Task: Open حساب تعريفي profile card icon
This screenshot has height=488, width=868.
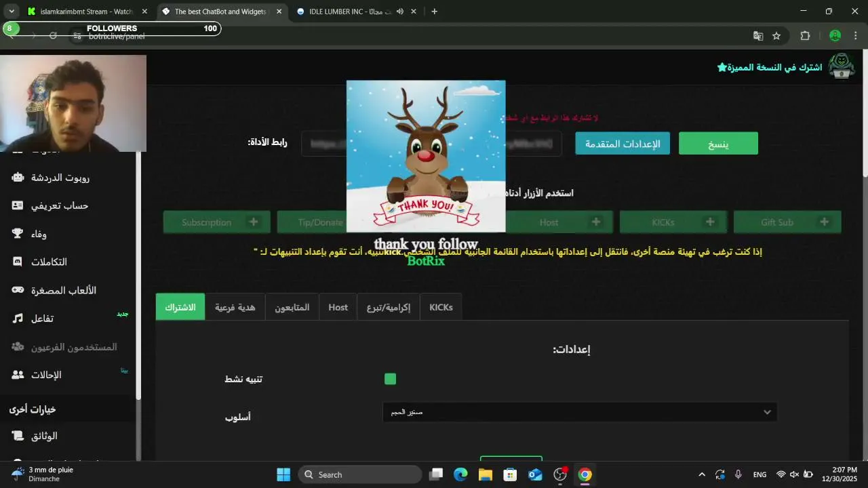Action: point(18,205)
